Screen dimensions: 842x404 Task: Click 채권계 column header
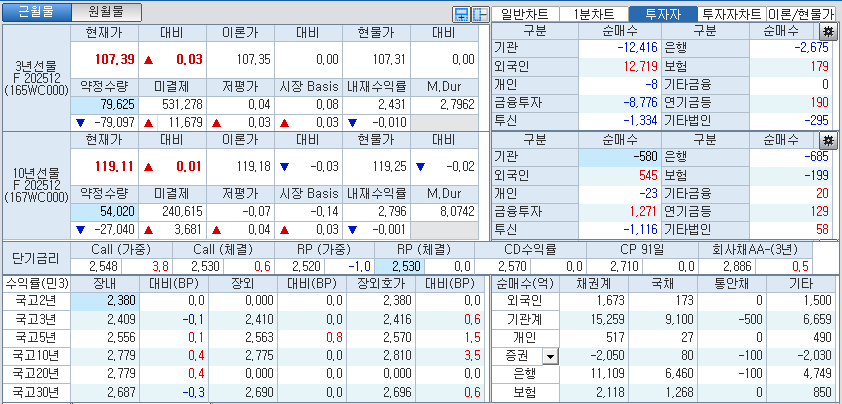pos(594,284)
